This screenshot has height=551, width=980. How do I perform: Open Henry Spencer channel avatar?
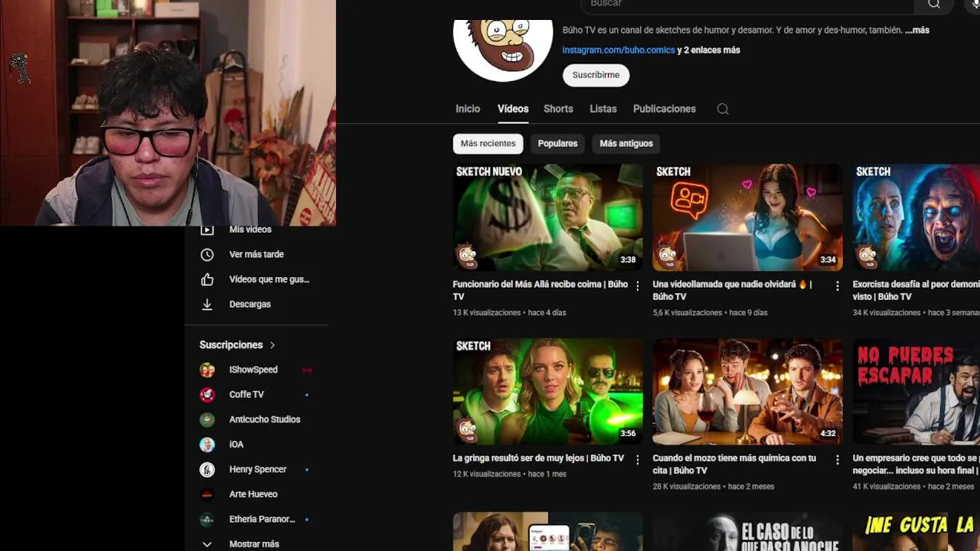[x=207, y=469]
